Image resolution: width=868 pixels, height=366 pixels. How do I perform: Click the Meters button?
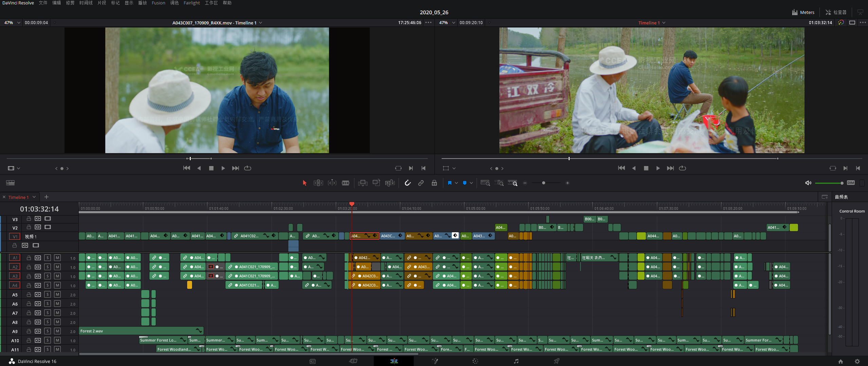[x=803, y=12]
